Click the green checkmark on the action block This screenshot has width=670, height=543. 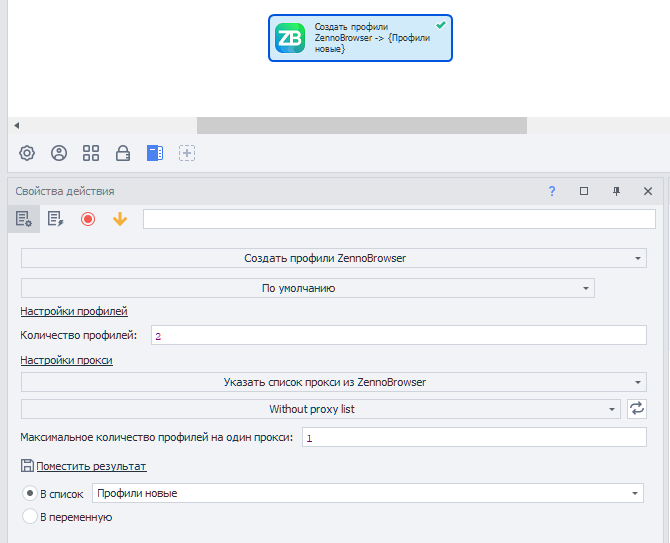click(x=441, y=25)
